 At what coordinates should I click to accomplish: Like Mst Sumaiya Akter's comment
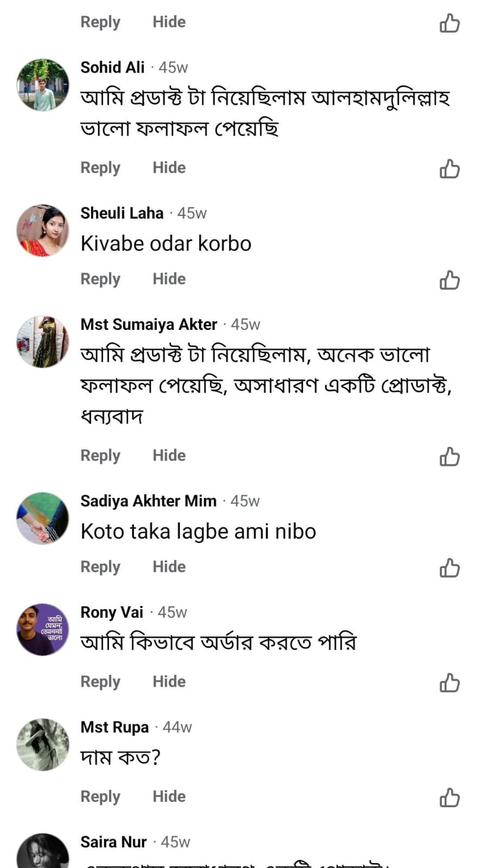449,457
